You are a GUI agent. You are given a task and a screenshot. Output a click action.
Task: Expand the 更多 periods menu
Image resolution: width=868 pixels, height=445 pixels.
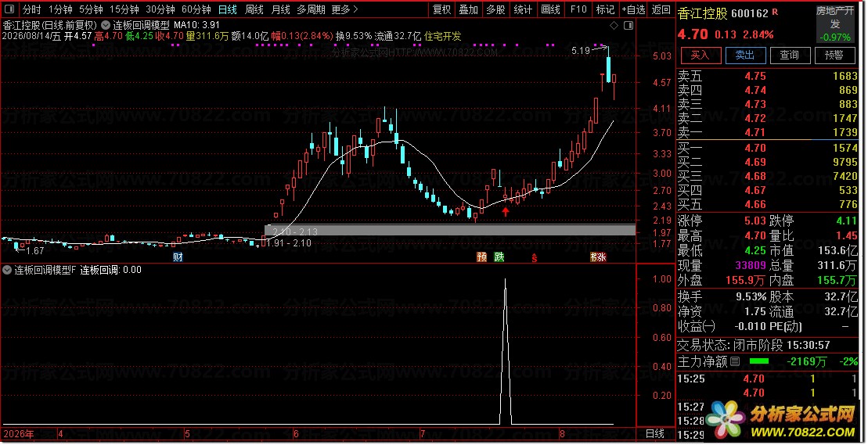point(344,9)
